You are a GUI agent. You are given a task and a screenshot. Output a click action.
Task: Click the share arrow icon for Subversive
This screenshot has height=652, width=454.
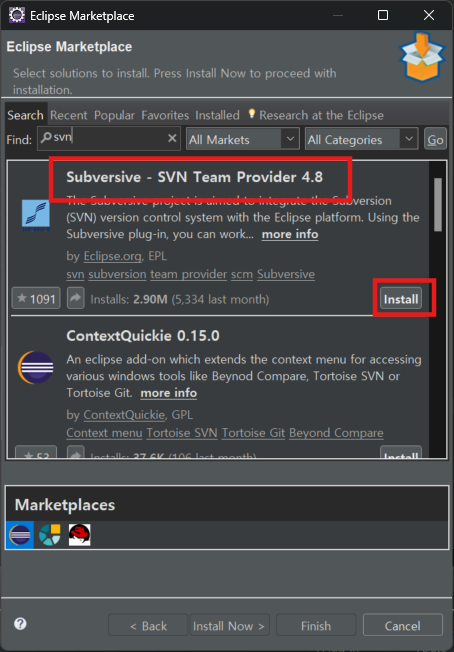click(x=76, y=298)
